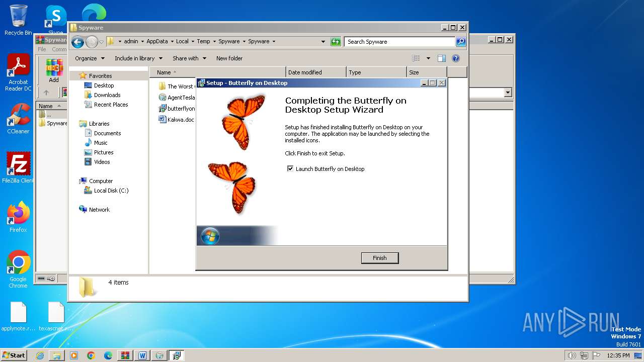This screenshot has width=644, height=362.
Task: Click the search magnifier icon
Action: pyautogui.click(x=461, y=42)
